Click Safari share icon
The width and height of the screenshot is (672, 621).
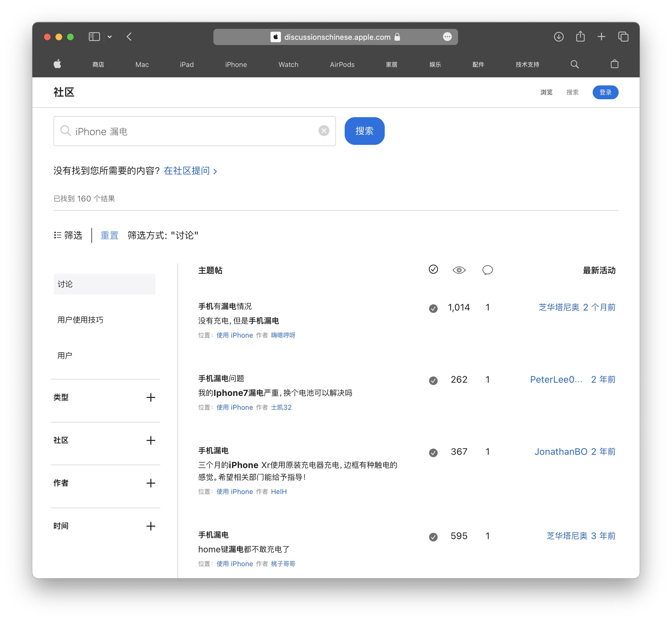point(580,37)
